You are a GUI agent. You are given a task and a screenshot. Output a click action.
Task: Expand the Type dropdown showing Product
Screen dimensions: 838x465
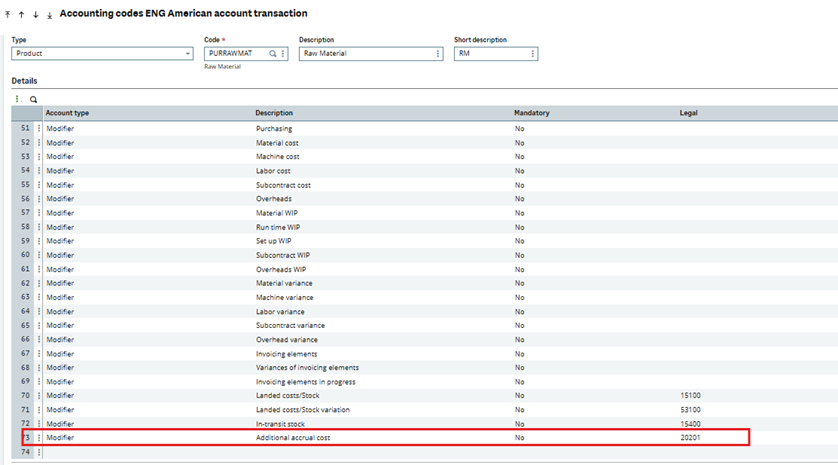(x=188, y=54)
